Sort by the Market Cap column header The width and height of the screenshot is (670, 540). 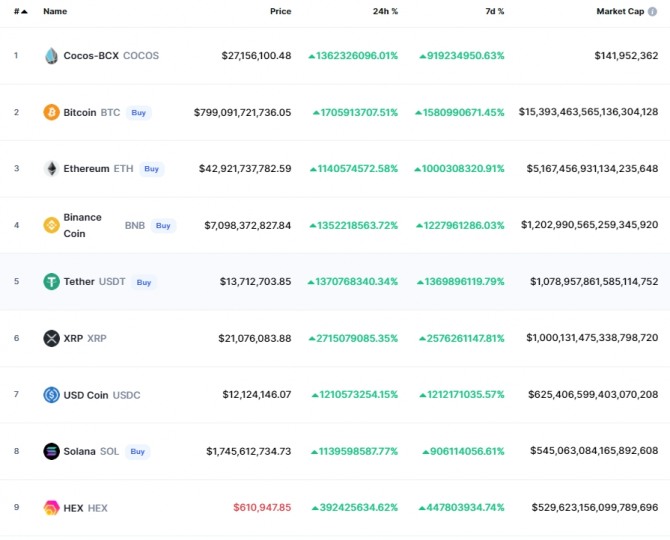pyautogui.click(x=620, y=12)
